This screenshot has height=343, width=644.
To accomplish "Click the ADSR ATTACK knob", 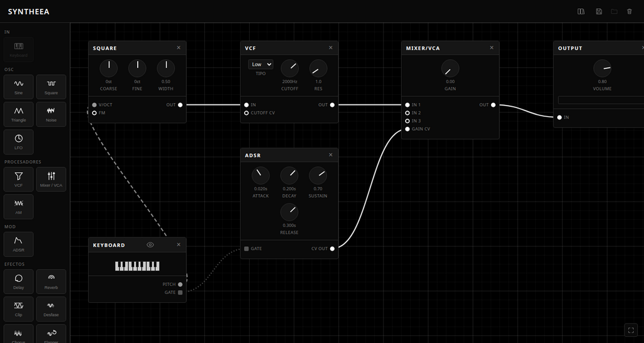I will pos(260,176).
